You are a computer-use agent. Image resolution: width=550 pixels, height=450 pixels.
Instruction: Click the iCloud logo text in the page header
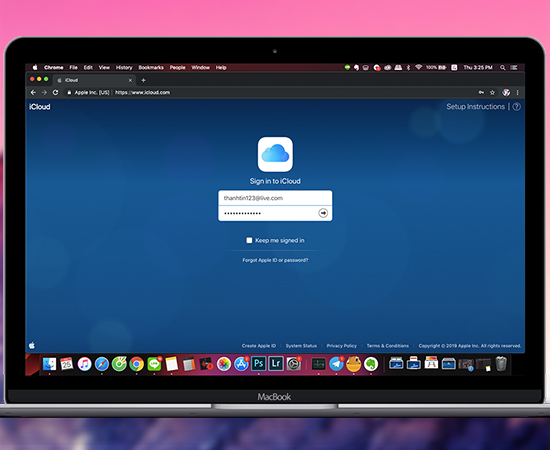tap(40, 107)
